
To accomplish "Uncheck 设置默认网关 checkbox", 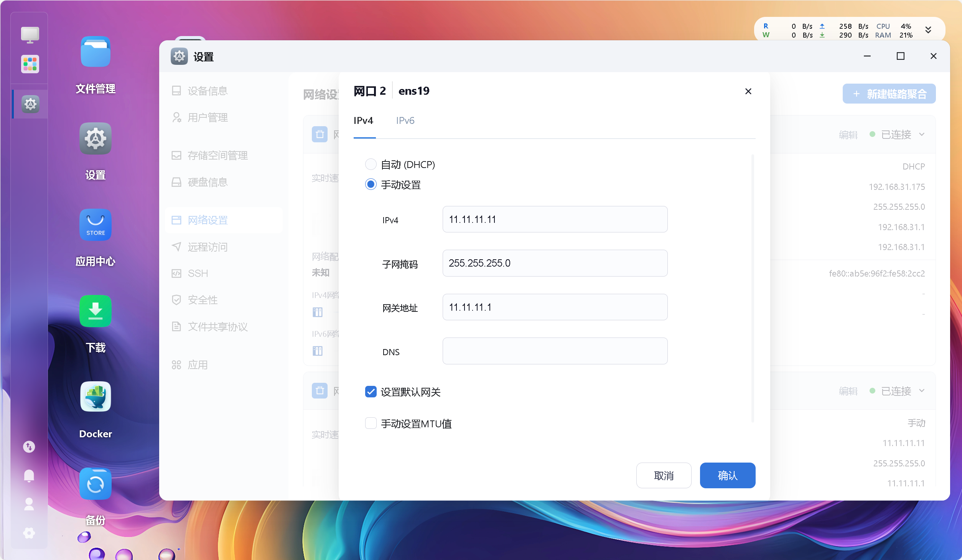I will (371, 392).
